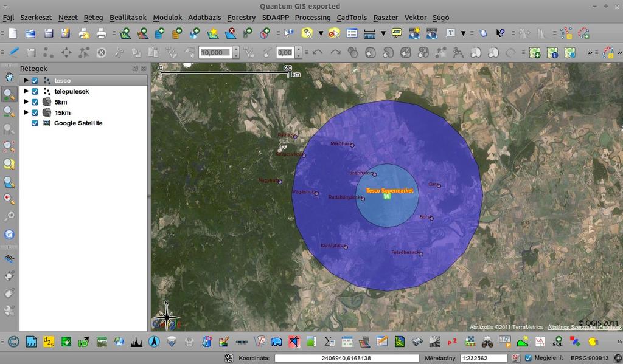This screenshot has height=364, width=623.
Task: Add a SpatiaLite layer
Action: tap(177, 33)
